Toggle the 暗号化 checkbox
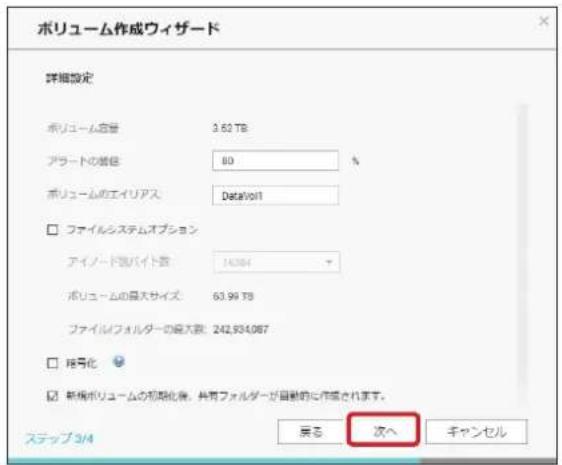The image size is (562, 465). pyautogui.click(x=52, y=363)
